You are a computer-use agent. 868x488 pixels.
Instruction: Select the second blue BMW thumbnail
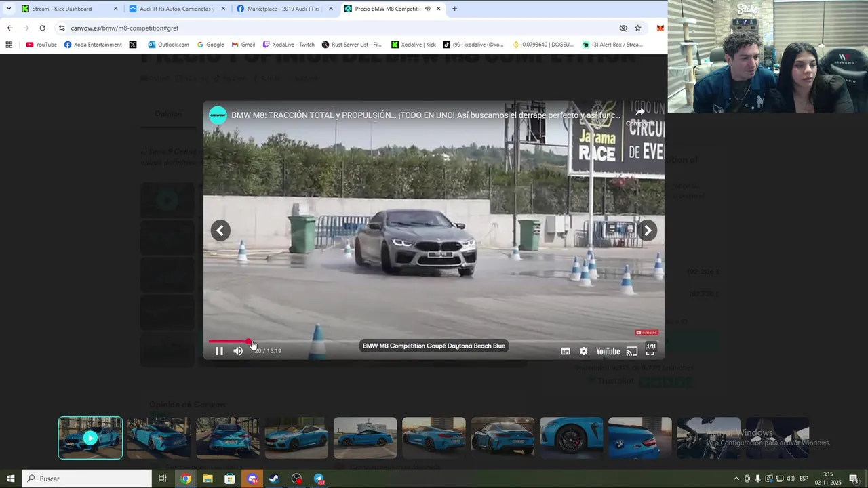tap(159, 438)
